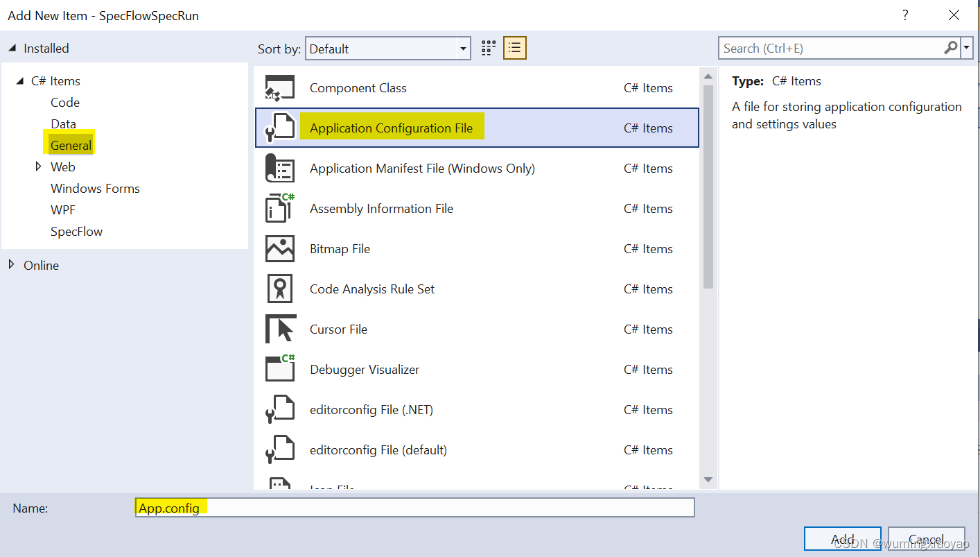Select the General category
The width and height of the screenshot is (980, 557).
(x=71, y=145)
